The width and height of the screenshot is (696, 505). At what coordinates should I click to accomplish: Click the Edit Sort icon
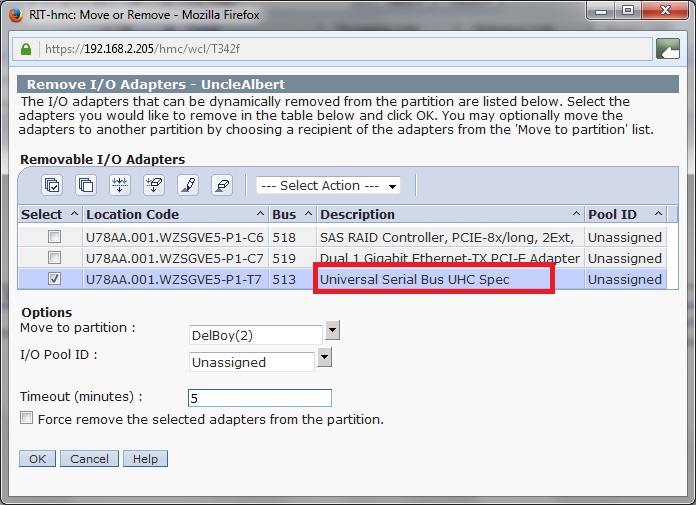pyautogui.click(x=188, y=185)
